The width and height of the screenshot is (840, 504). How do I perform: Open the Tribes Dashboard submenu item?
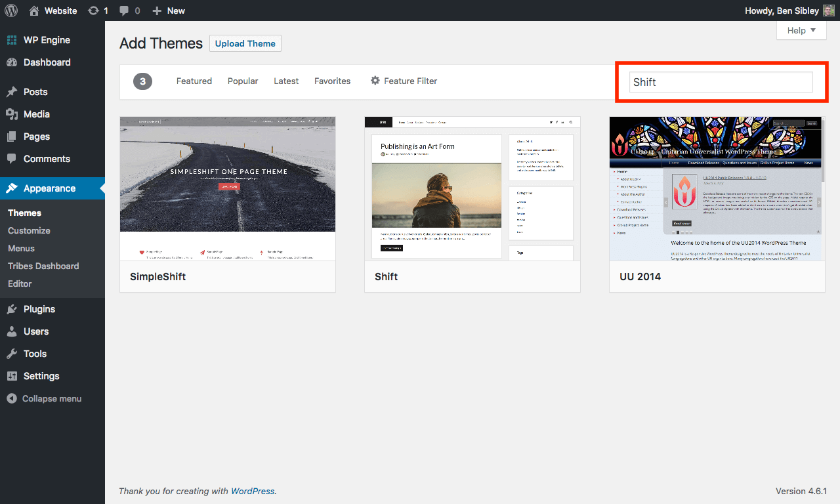43,266
